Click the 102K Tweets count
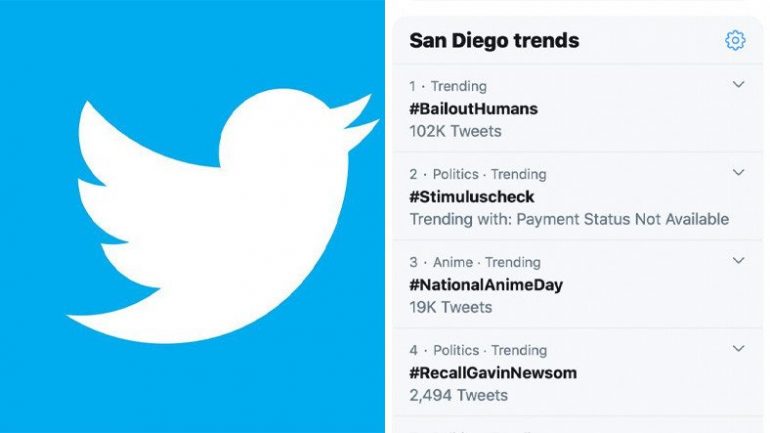 click(x=455, y=131)
